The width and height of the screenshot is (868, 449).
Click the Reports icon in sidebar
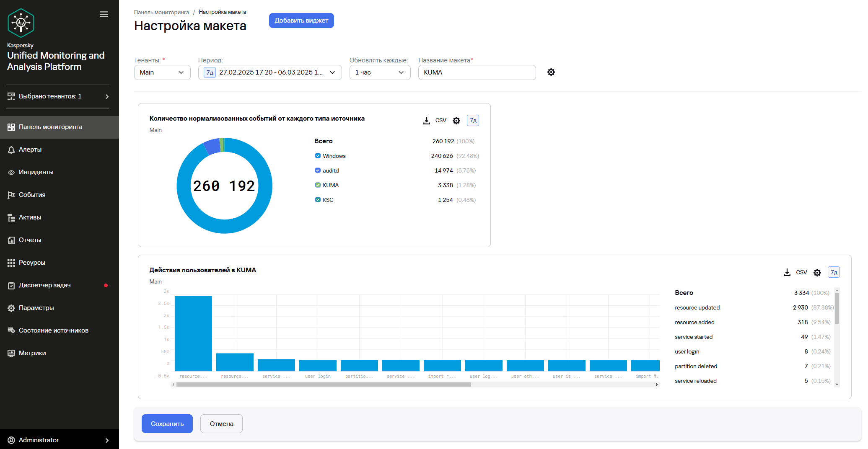tap(11, 240)
